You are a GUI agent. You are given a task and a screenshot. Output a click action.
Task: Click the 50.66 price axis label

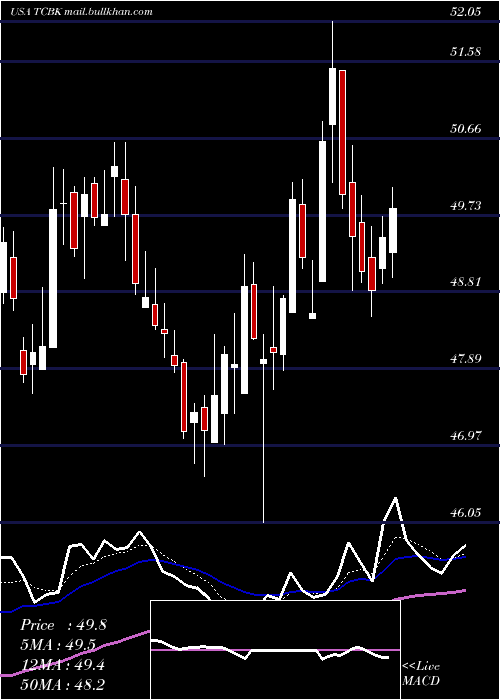tap(466, 129)
